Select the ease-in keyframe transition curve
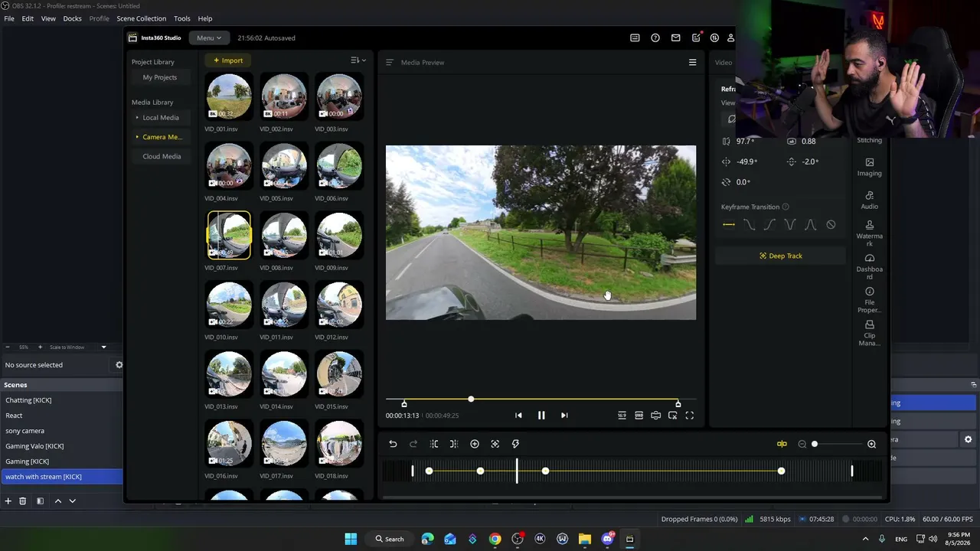980x551 pixels. point(769,225)
